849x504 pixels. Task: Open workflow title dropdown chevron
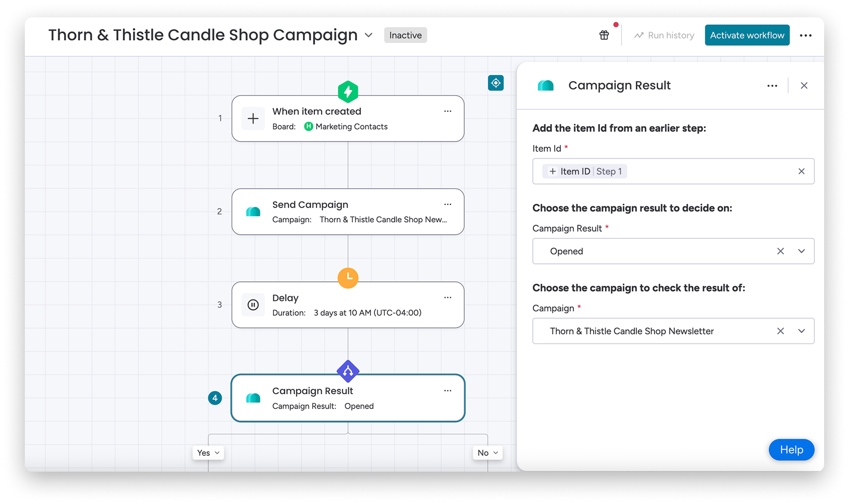coord(368,35)
